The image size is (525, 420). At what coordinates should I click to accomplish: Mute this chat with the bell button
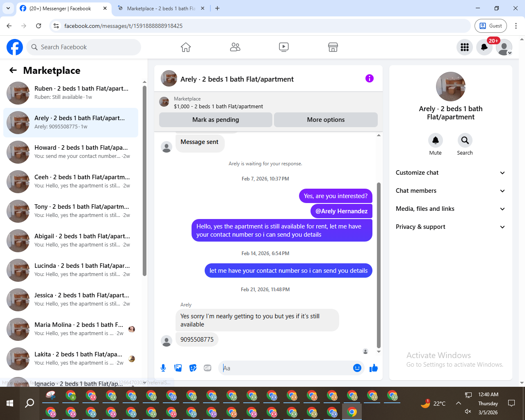pos(436,140)
